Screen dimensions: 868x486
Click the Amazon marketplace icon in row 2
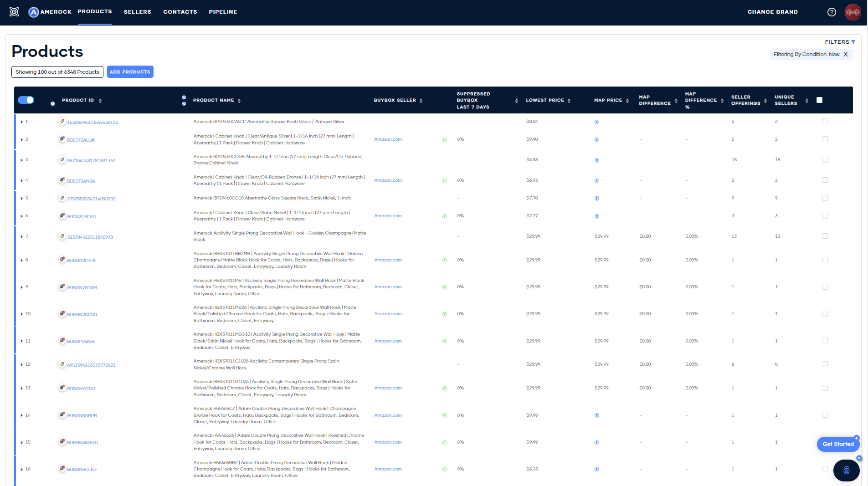click(x=62, y=139)
